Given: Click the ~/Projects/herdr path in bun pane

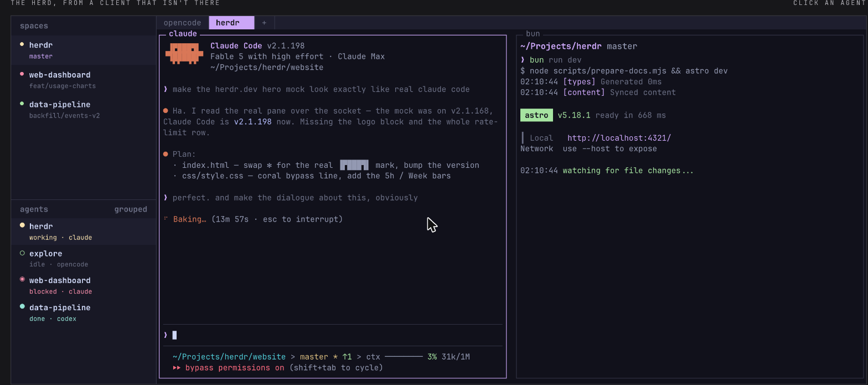Looking at the screenshot, I should 561,47.
